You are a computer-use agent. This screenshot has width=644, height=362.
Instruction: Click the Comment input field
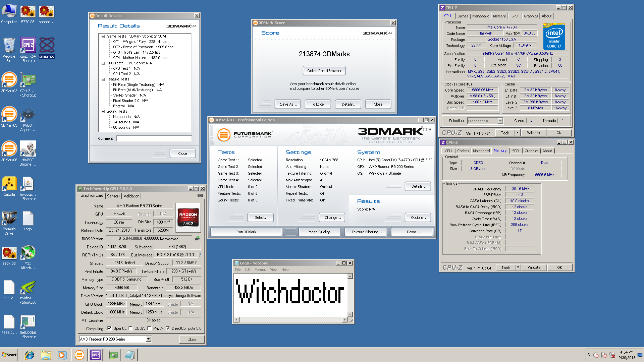(x=154, y=138)
